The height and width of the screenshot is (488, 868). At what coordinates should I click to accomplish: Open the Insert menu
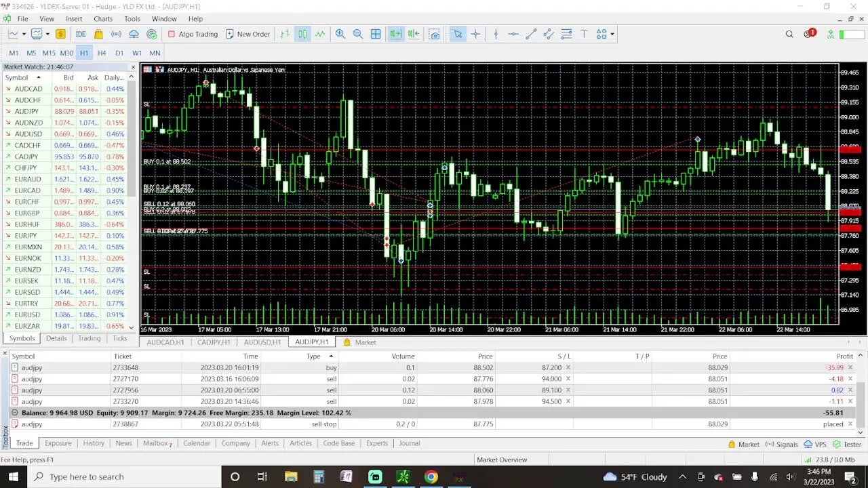click(74, 19)
